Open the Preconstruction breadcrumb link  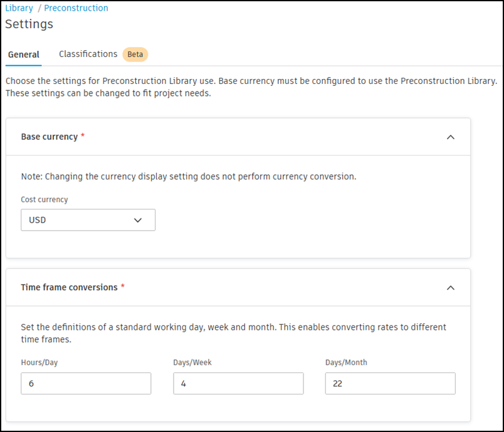(76, 8)
